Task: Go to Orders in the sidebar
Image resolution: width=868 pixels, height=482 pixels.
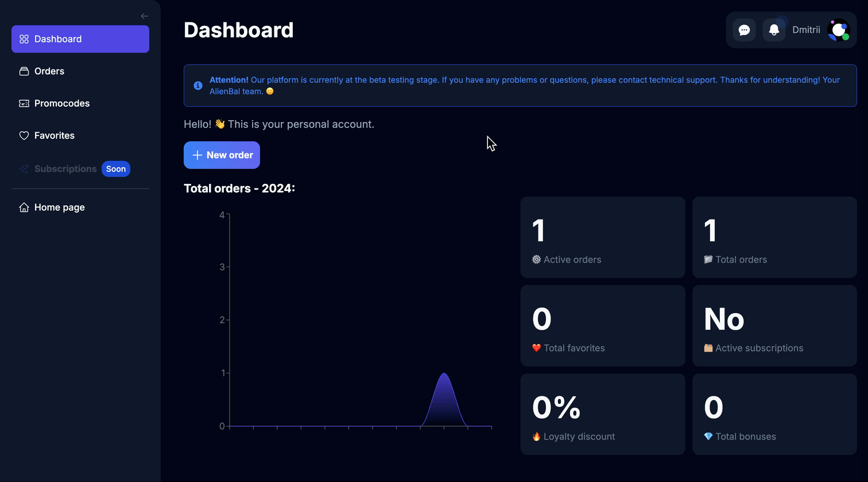Action: click(x=49, y=71)
